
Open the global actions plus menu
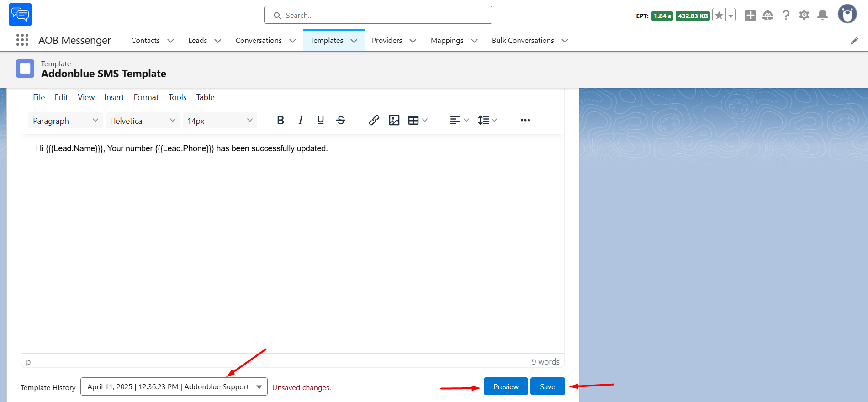click(x=750, y=16)
